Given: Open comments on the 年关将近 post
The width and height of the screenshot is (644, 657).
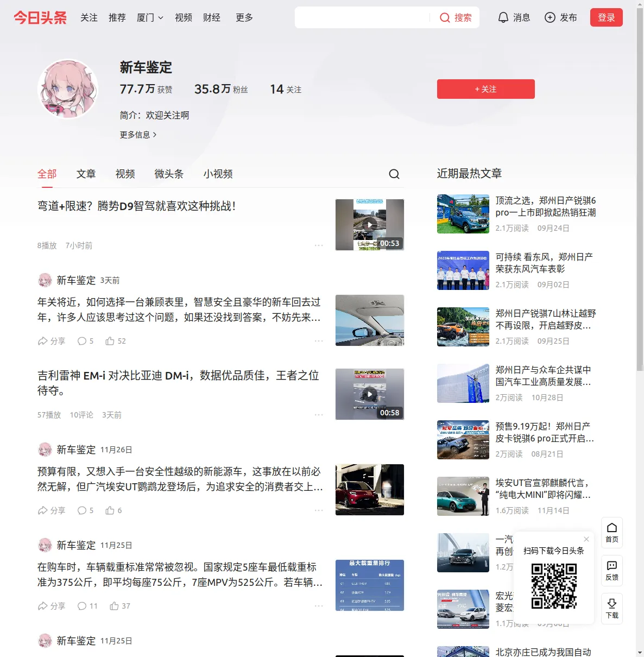Looking at the screenshot, I should pyautogui.click(x=85, y=341).
